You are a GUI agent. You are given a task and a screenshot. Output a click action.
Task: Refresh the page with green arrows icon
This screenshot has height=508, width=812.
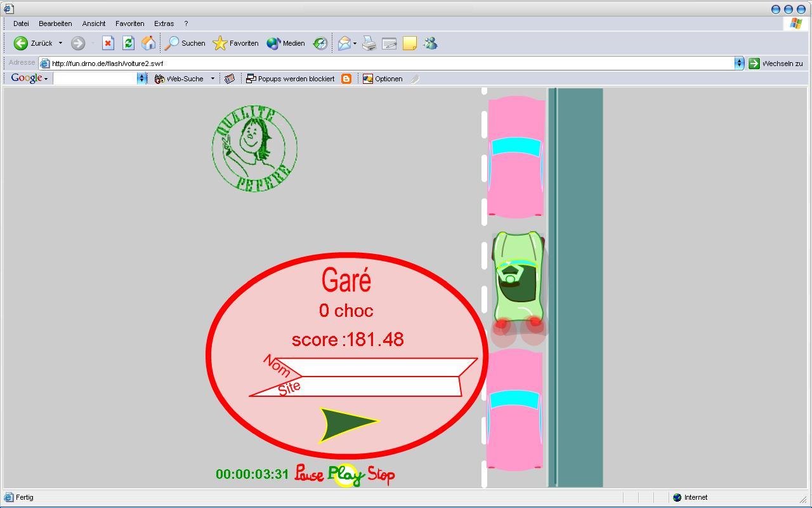(128, 43)
